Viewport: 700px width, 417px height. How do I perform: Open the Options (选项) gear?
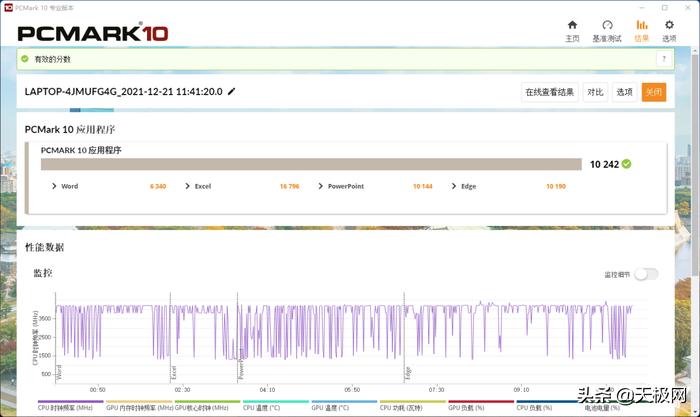669,30
